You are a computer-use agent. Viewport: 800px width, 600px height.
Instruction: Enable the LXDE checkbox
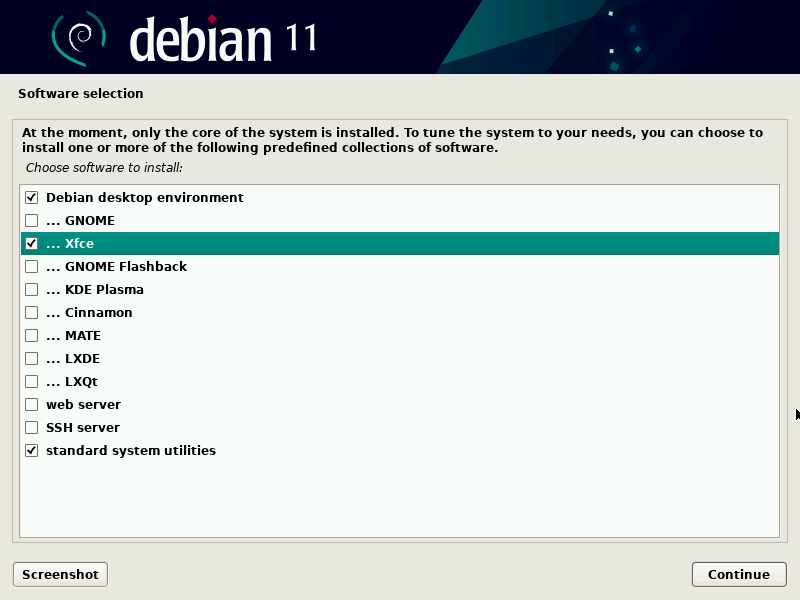click(x=32, y=358)
